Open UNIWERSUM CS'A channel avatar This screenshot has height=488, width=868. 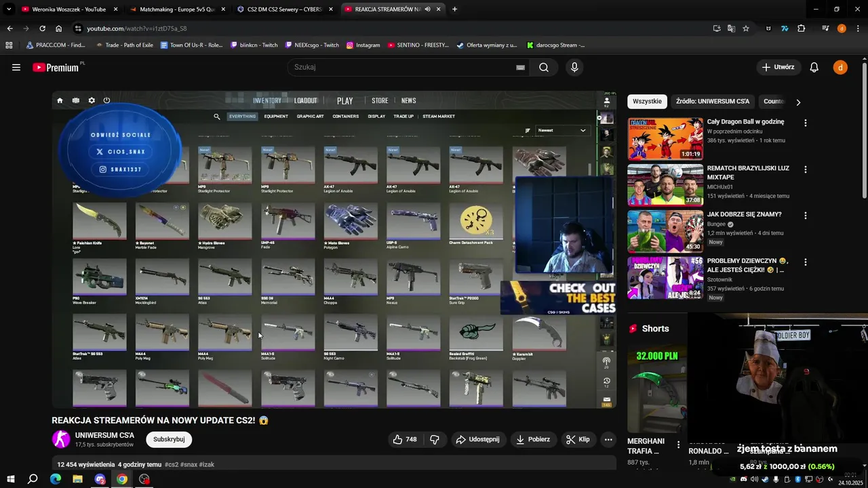[x=61, y=439]
